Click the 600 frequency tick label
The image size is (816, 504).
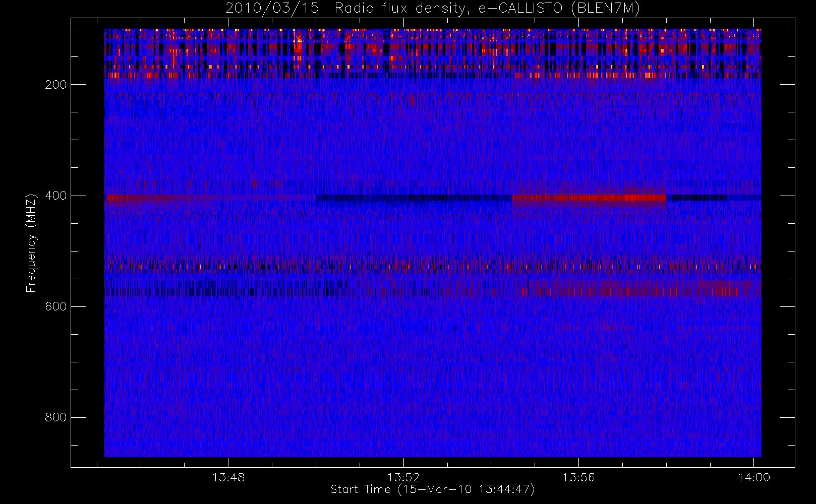[56, 306]
